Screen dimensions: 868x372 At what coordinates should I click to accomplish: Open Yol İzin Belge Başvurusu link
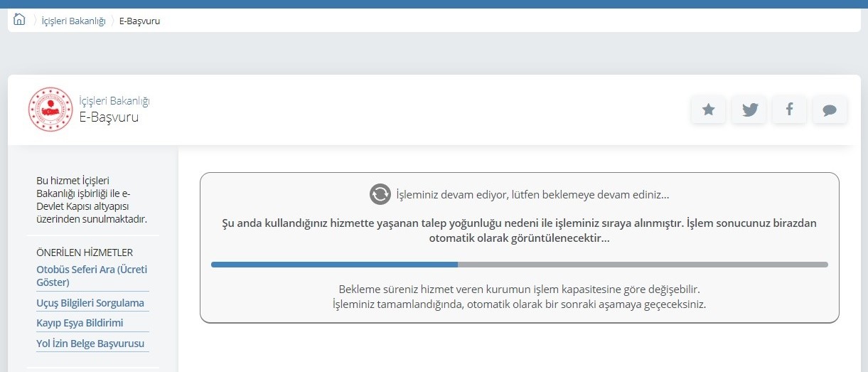coord(90,344)
